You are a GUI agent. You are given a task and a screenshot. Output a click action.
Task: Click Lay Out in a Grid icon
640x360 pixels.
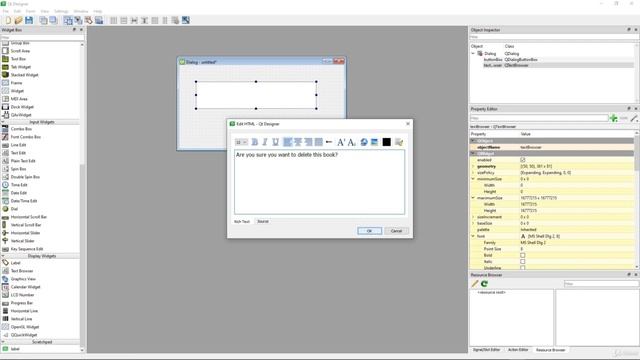point(155,20)
